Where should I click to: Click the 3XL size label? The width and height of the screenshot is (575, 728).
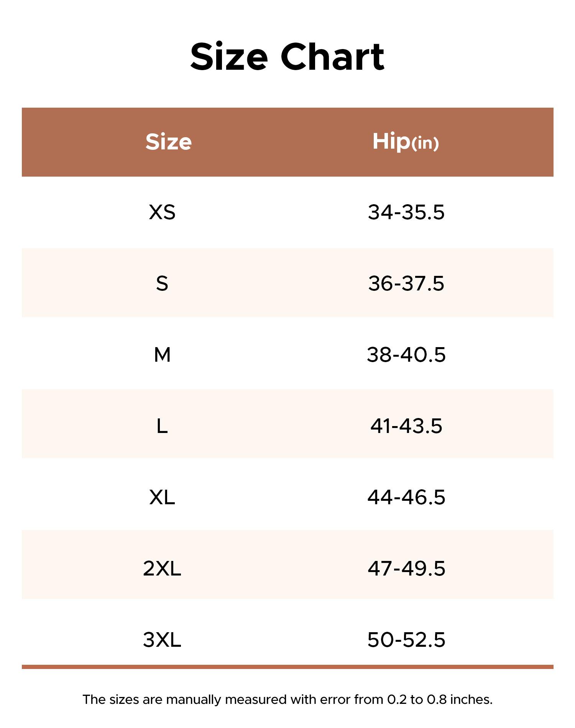162,640
